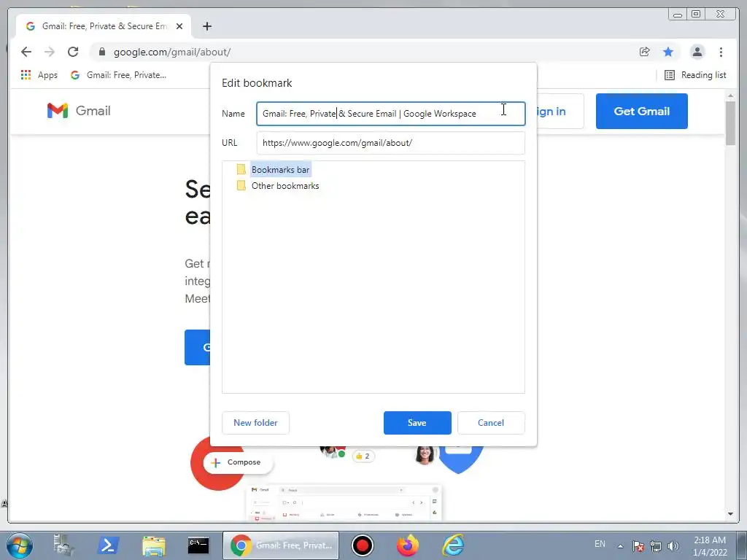This screenshot has width=747, height=560.
Task: Click the Edit bookmark dialog title
Action: coord(257,83)
